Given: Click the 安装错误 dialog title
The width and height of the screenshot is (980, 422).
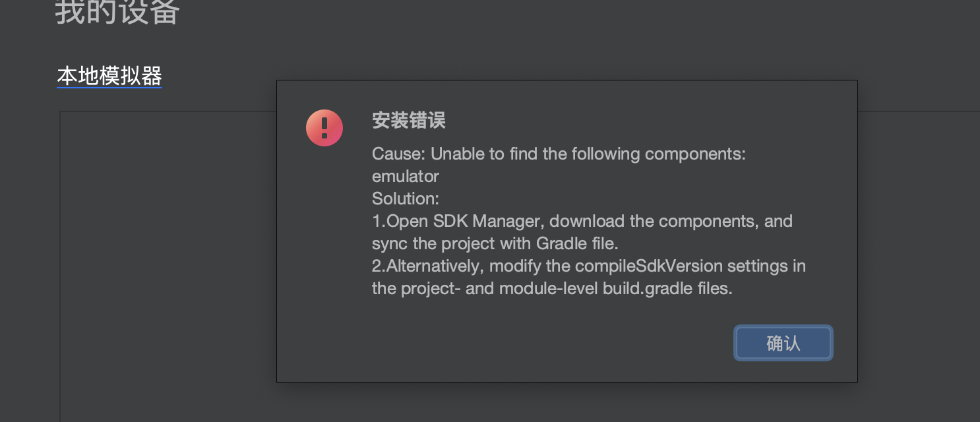Looking at the screenshot, I should tap(409, 121).
